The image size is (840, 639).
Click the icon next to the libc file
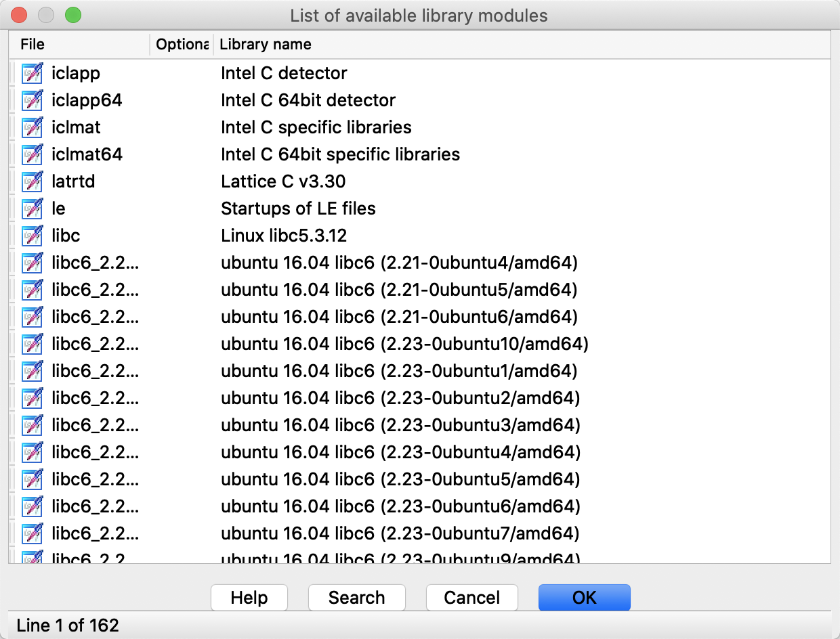(32, 236)
